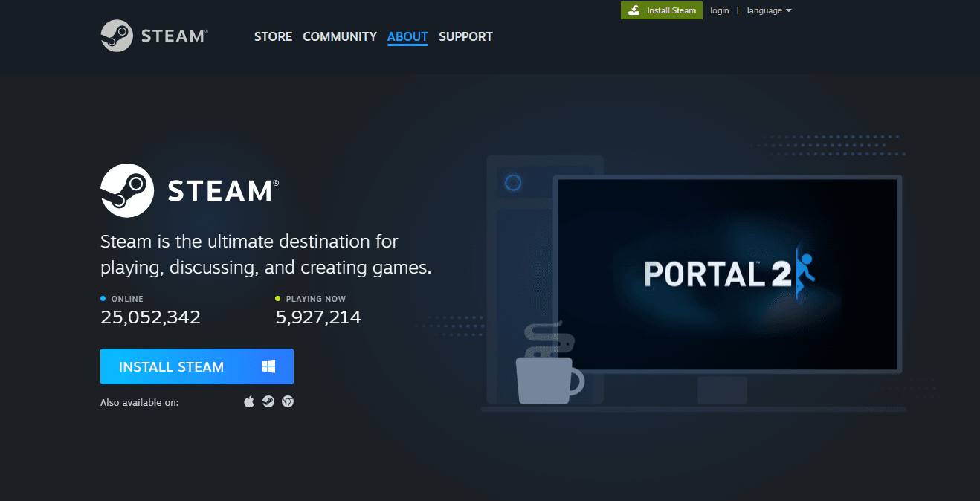980x501 pixels.
Task: Go to the SUPPORT page
Action: click(x=465, y=36)
